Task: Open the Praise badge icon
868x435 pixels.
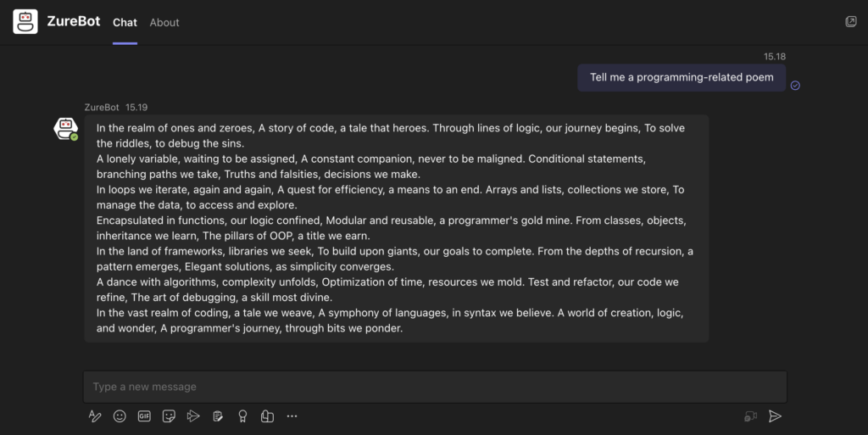Action: [242, 416]
